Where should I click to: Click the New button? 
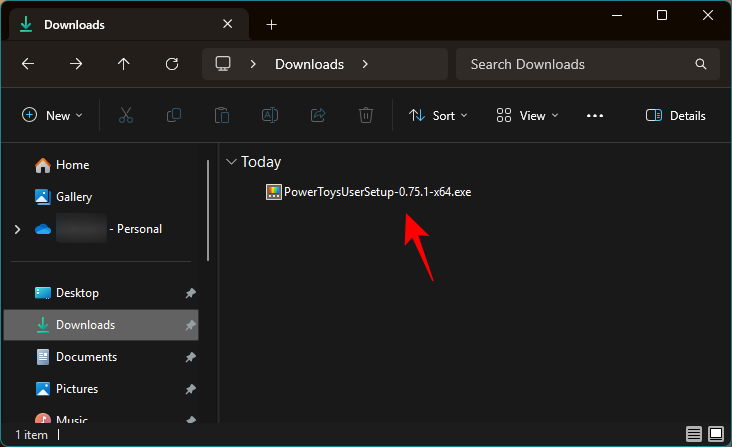(x=53, y=115)
